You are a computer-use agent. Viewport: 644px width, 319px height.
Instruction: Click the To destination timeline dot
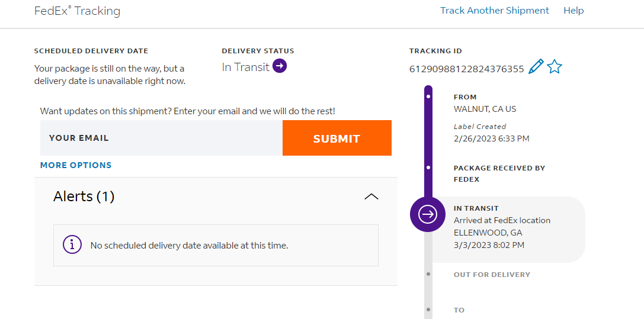pyautogui.click(x=428, y=310)
